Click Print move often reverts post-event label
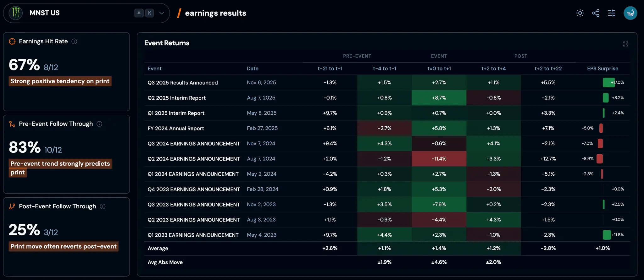Screen dimensions: 644x280 (x=64, y=246)
